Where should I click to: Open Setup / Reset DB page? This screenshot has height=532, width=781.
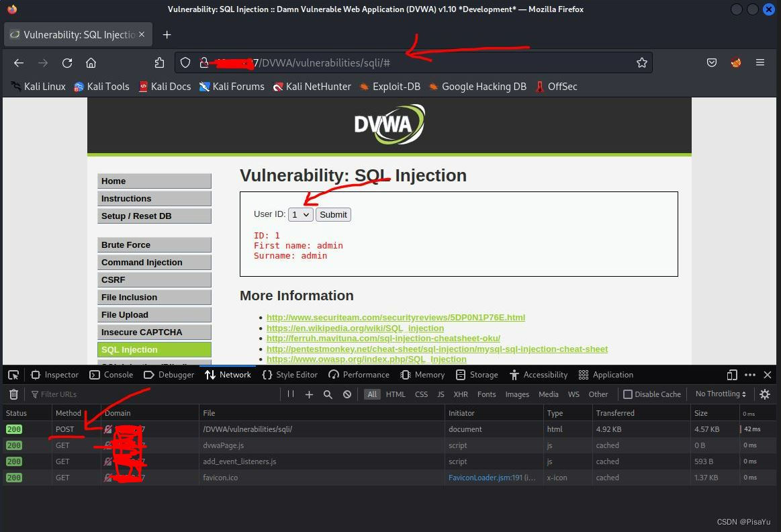coord(154,216)
